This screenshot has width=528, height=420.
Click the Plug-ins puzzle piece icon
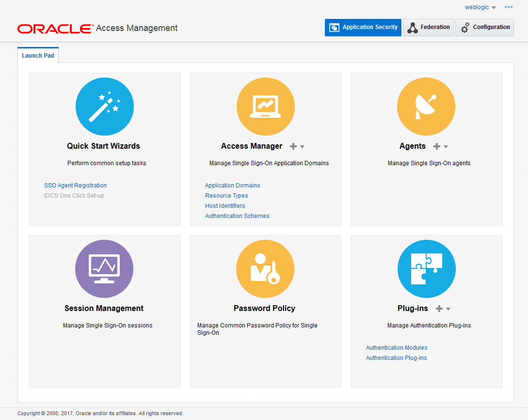coord(427,269)
